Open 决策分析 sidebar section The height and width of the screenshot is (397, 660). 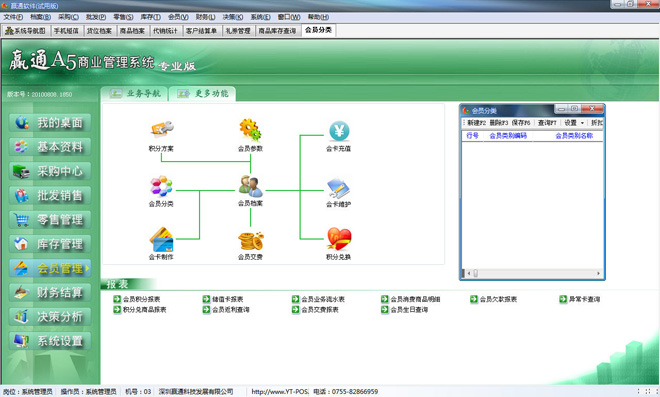pos(50,317)
